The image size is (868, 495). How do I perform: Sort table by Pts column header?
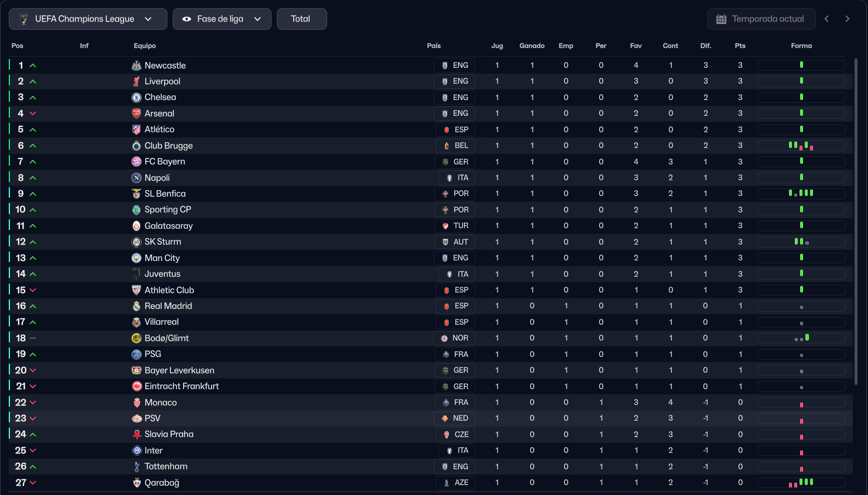tap(740, 46)
